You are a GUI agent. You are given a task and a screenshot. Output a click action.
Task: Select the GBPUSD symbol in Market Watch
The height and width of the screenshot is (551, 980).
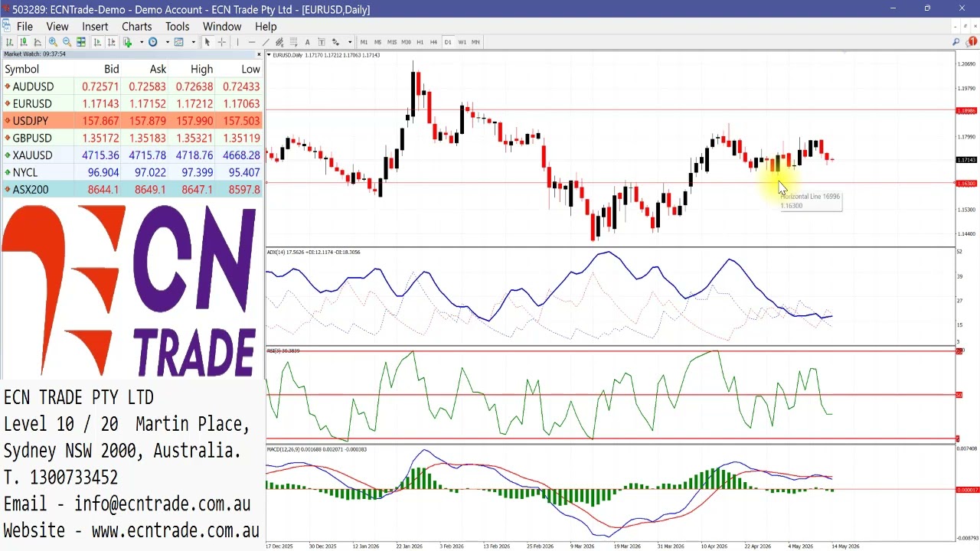(x=32, y=139)
